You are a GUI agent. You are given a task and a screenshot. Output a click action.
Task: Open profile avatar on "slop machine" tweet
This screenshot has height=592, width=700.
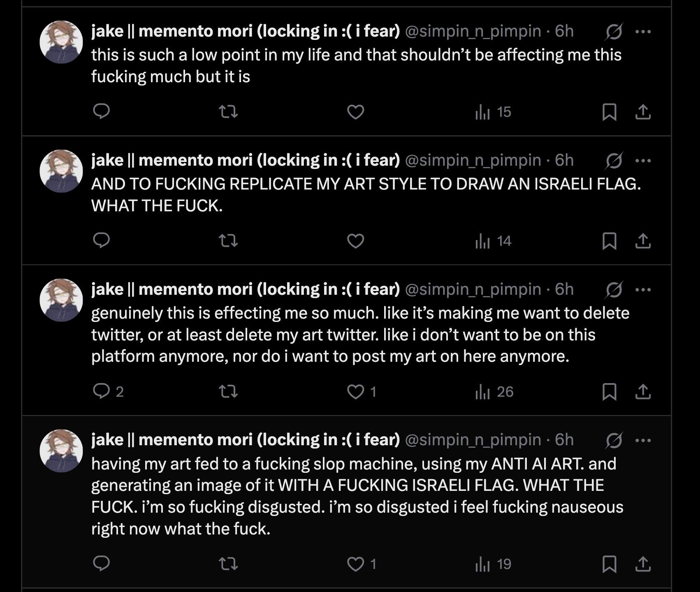[61, 451]
